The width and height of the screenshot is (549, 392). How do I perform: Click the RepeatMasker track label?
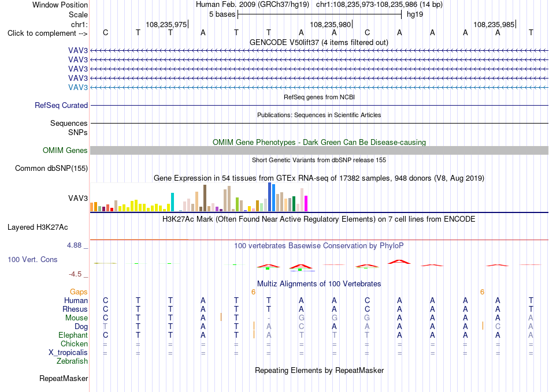[x=64, y=378]
